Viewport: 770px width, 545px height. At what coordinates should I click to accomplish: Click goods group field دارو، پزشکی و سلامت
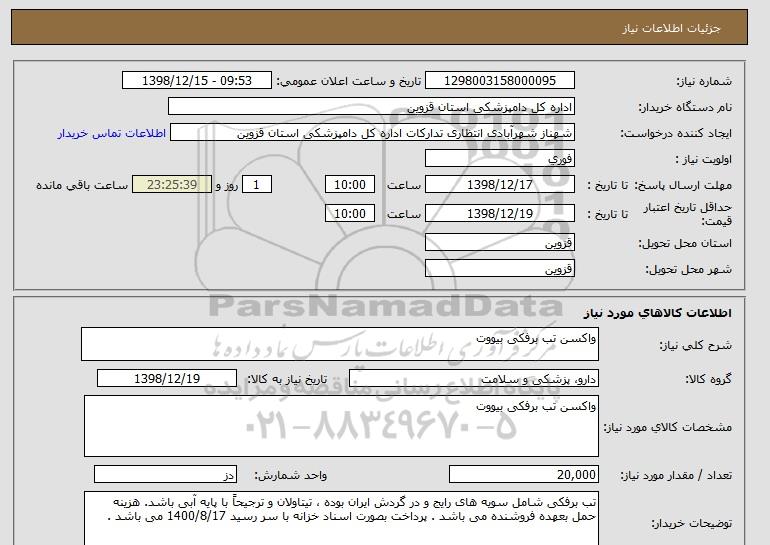point(473,379)
